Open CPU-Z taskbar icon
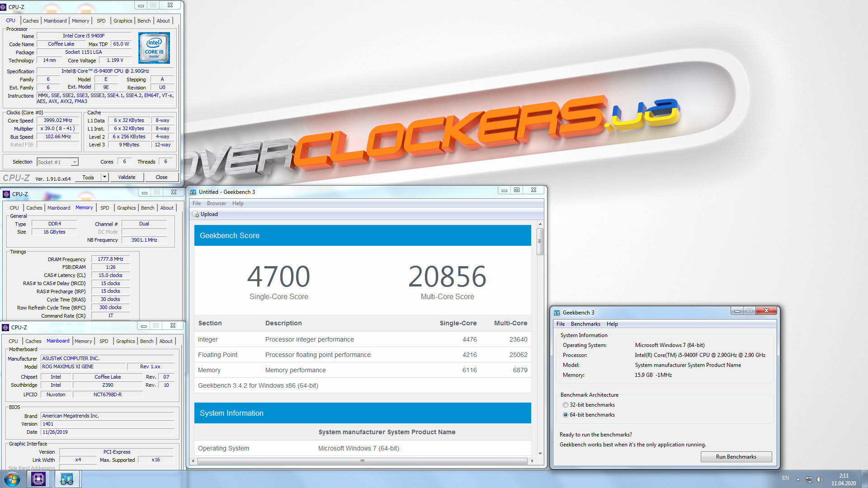The height and width of the screenshot is (488, 868). click(x=38, y=479)
